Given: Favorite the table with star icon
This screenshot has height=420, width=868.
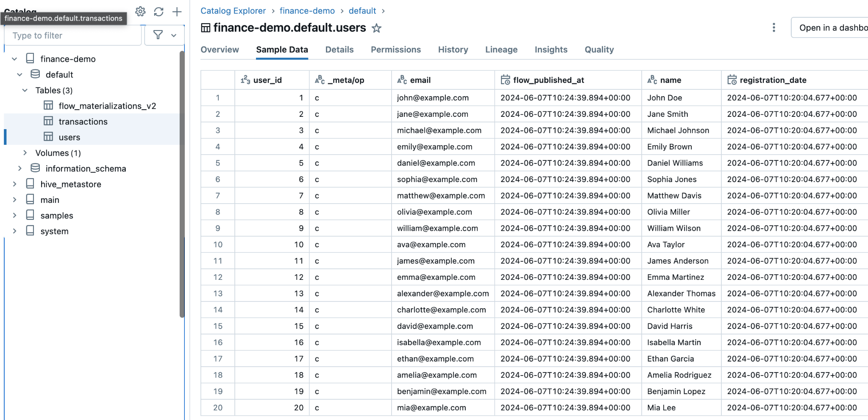Looking at the screenshot, I should tap(376, 28).
